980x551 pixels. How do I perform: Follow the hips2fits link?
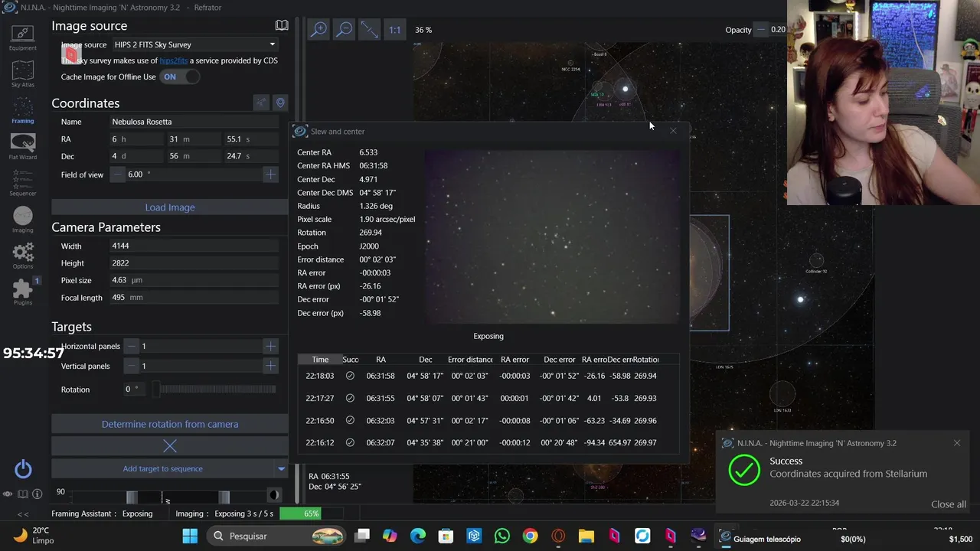(x=173, y=60)
